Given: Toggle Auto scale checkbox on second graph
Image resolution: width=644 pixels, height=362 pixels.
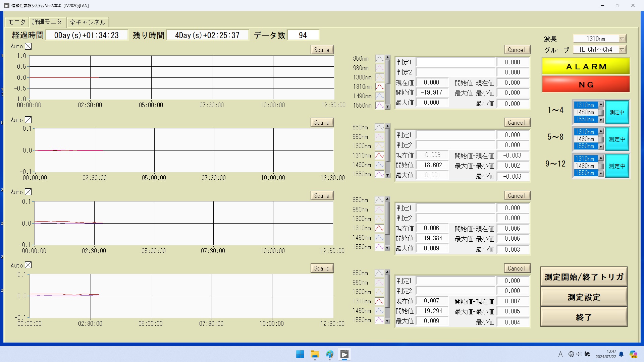Looking at the screenshot, I should pos(28,120).
